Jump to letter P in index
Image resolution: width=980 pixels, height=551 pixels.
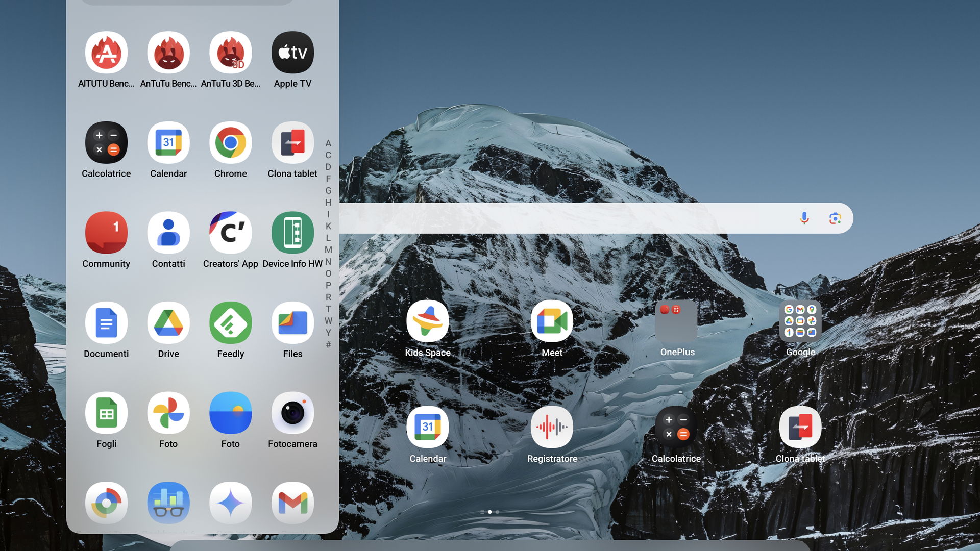tap(328, 285)
